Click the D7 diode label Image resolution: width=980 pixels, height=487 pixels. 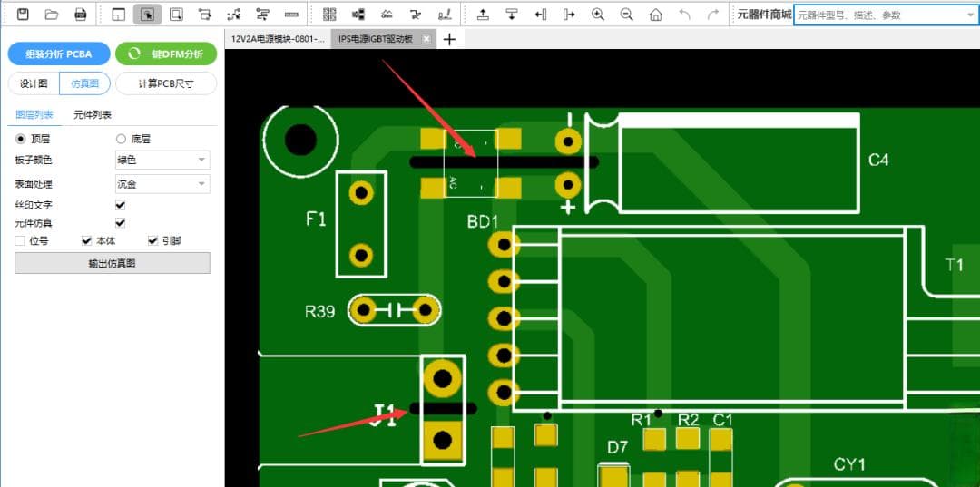click(618, 447)
